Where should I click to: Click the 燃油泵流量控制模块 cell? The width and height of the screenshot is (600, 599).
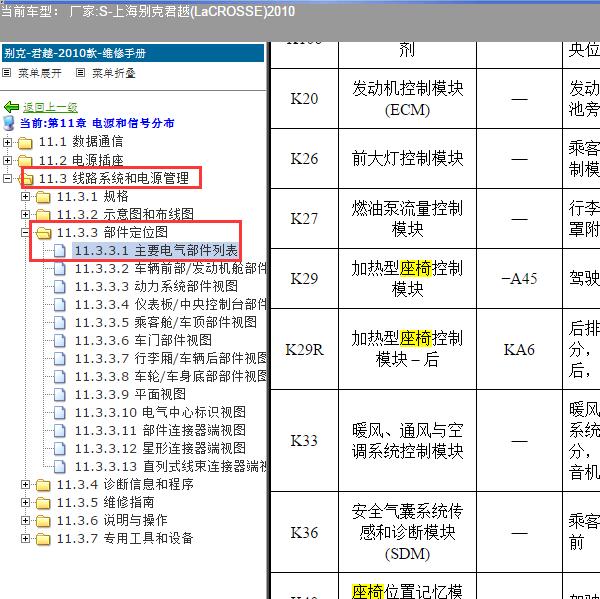(x=408, y=219)
